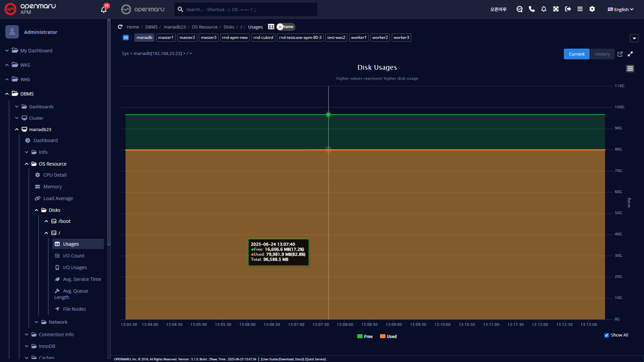644x362 pixels.
Task: Click the phone icon in top toolbar
Action: 532,9
